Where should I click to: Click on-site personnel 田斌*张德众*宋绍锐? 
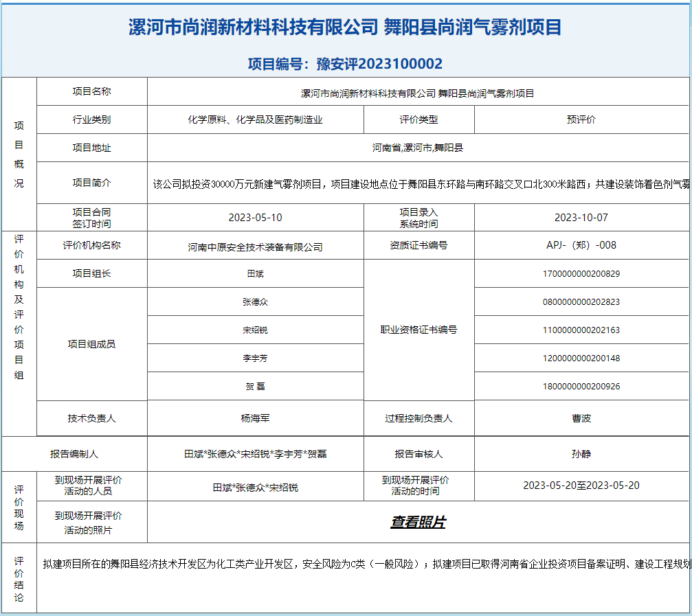[x=255, y=488]
